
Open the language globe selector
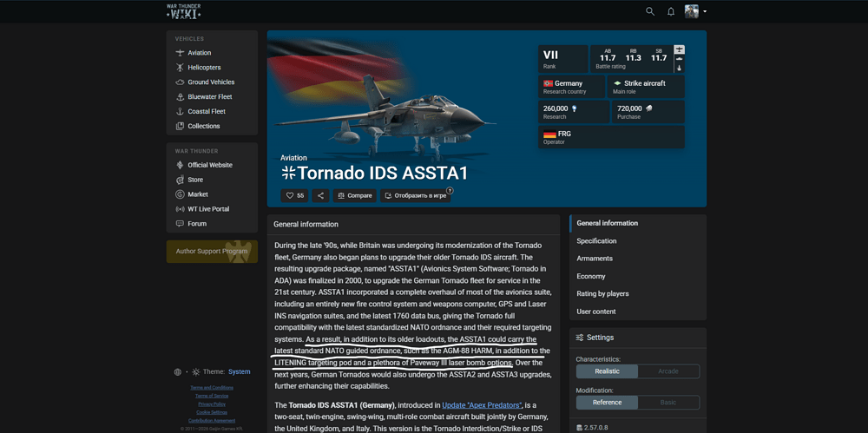pos(178,372)
